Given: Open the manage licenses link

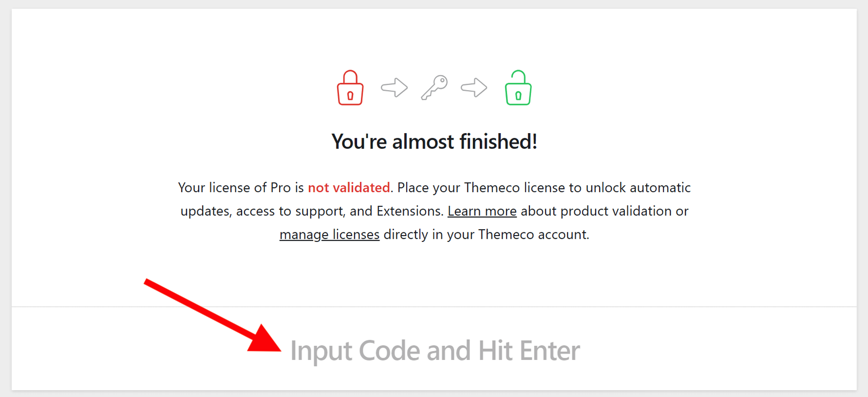Looking at the screenshot, I should tap(329, 234).
